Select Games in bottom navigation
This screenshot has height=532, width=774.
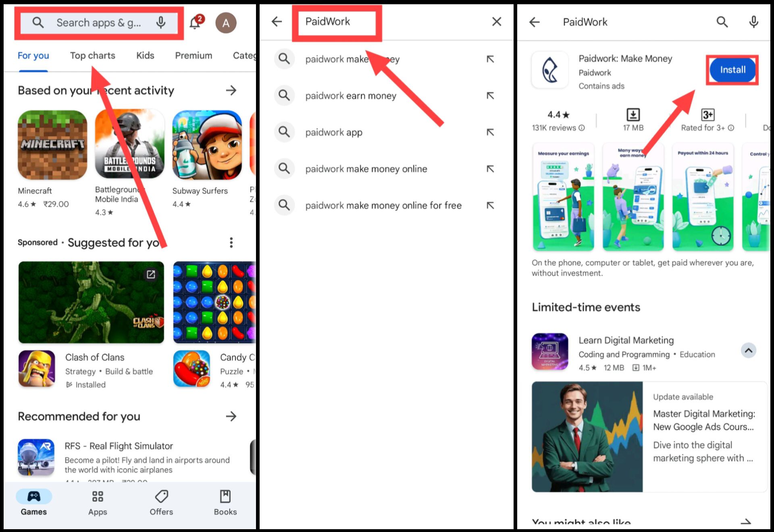coord(34,503)
